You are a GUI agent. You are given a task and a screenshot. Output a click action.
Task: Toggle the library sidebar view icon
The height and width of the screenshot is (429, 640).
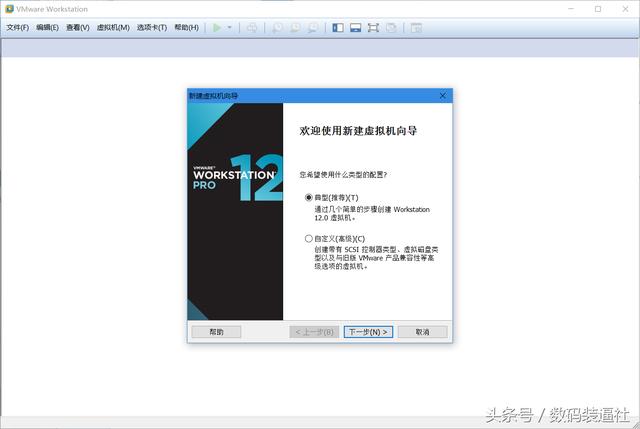coord(338,27)
